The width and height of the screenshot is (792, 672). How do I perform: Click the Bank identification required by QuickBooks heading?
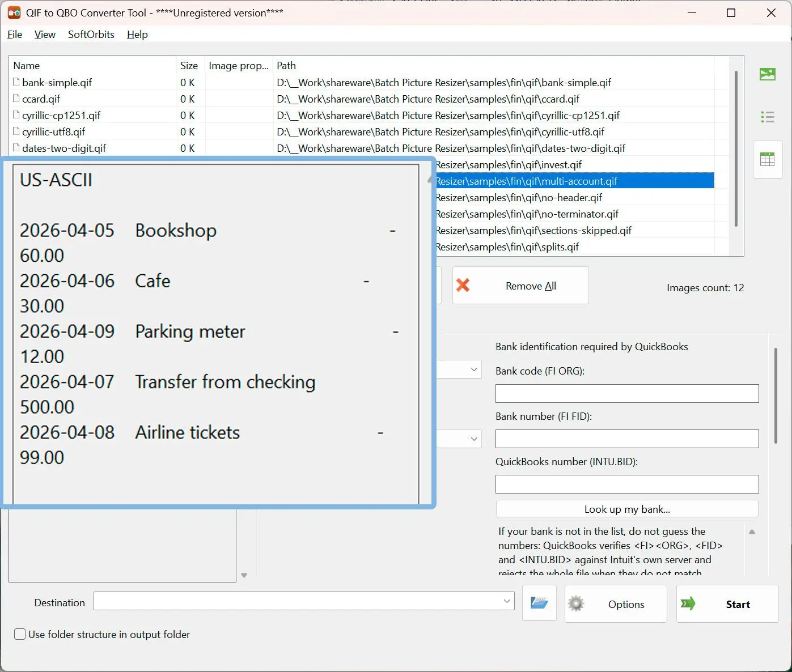point(592,347)
